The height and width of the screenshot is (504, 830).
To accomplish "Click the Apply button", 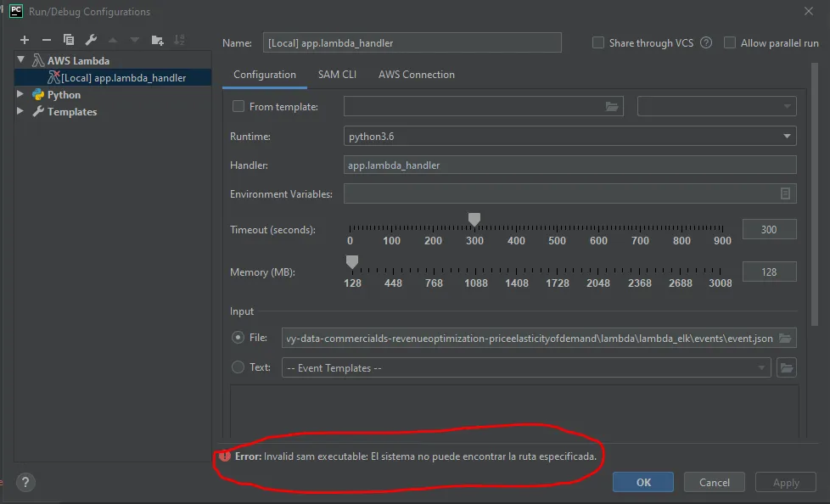I will pos(786,482).
